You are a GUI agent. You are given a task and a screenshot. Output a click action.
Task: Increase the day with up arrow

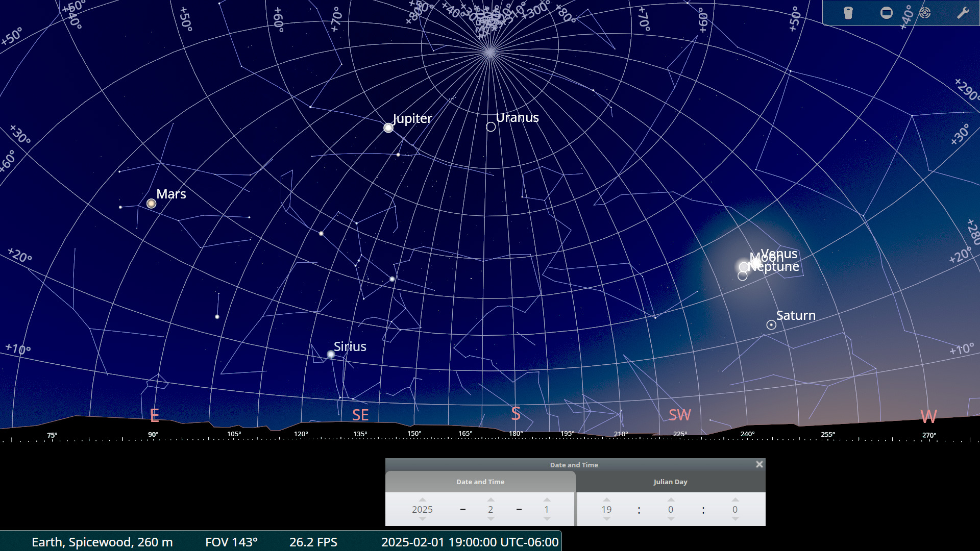coord(547,500)
